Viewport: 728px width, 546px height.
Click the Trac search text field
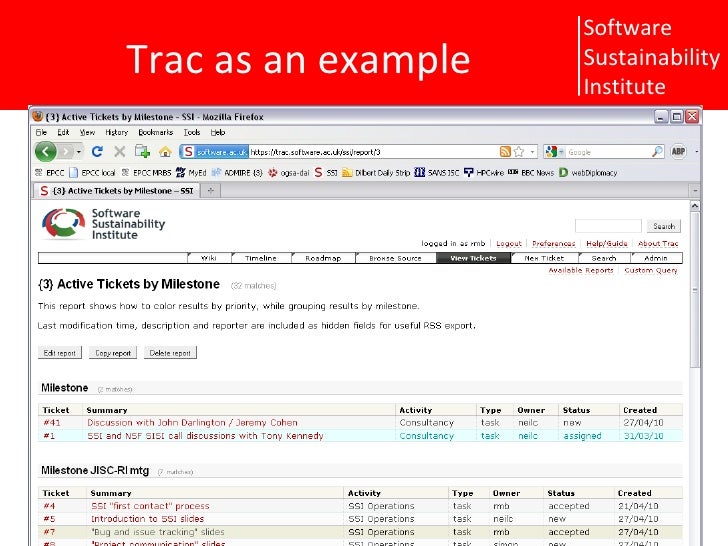pyautogui.click(x=608, y=226)
